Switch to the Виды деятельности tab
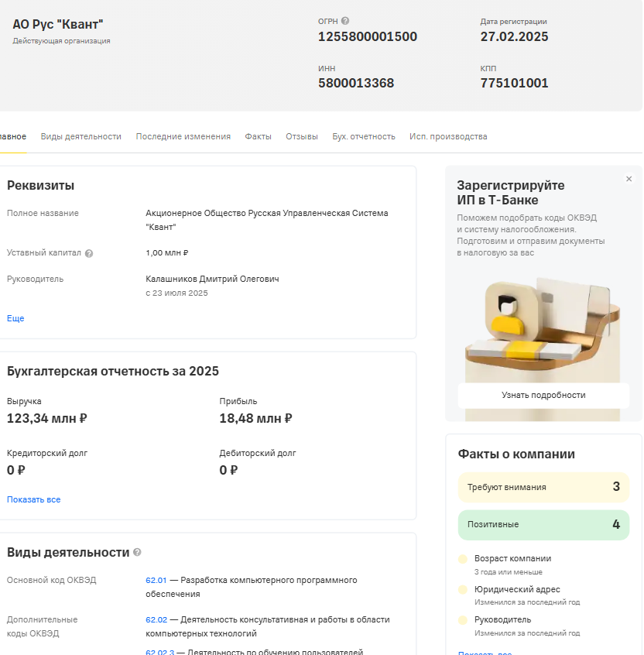 coord(81,136)
